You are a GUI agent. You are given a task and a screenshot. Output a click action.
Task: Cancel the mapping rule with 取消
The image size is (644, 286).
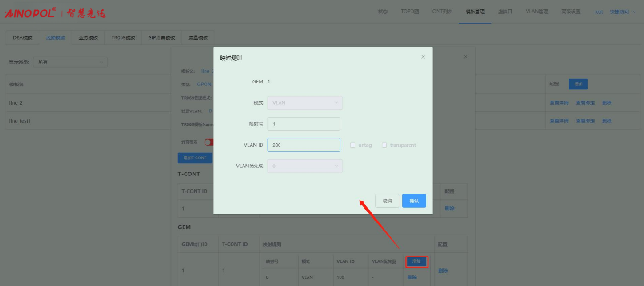click(387, 201)
